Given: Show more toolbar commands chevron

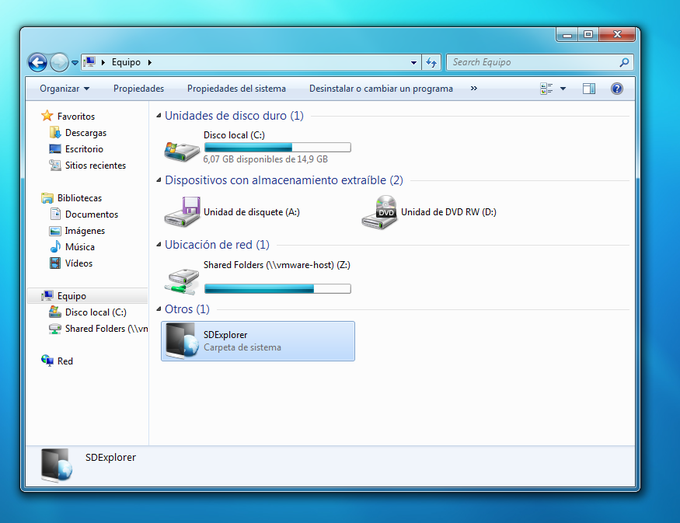Looking at the screenshot, I should click(x=474, y=88).
